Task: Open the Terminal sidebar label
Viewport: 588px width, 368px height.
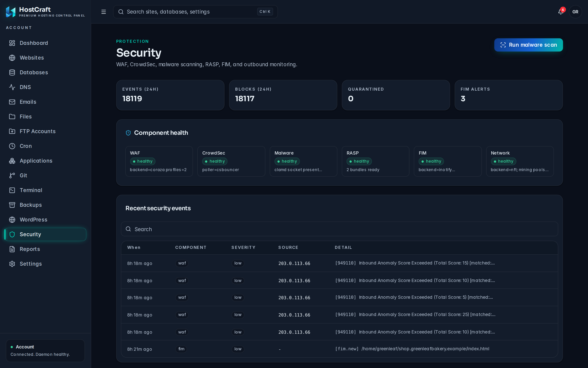Action: click(31, 190)
